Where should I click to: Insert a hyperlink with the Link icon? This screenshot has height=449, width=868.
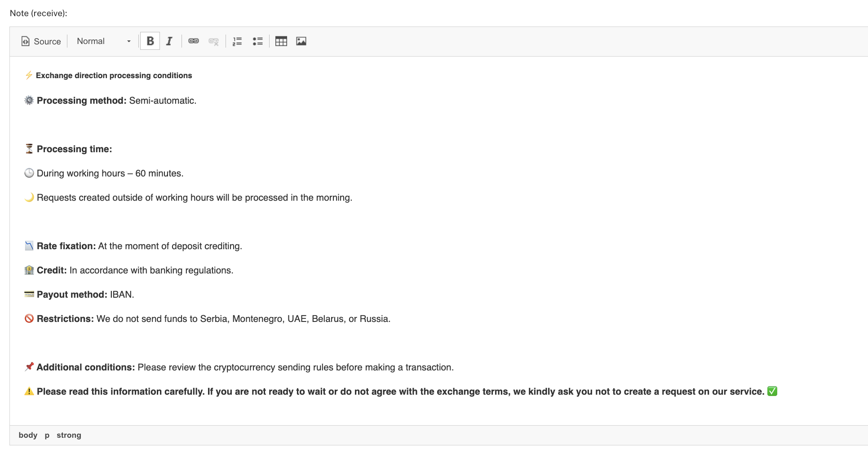click(193, 41)
